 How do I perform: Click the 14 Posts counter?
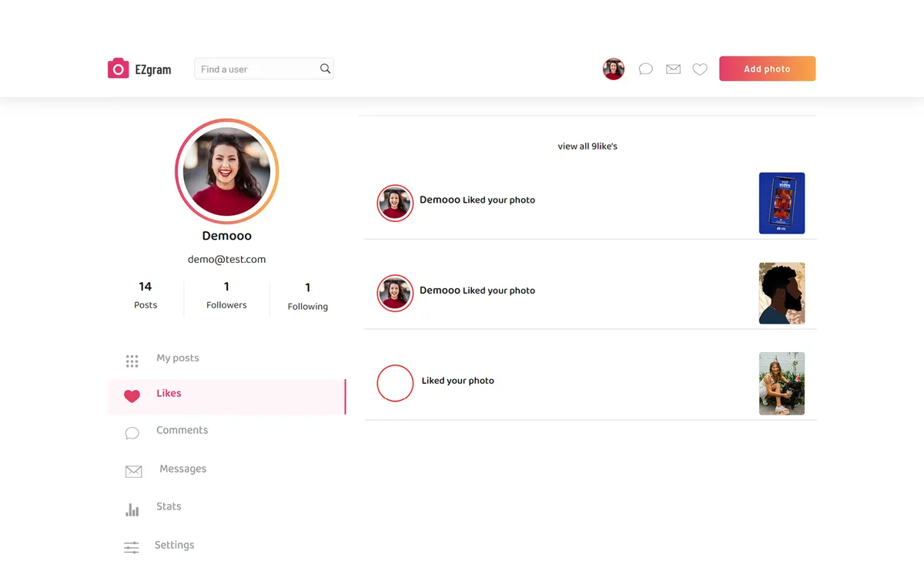pyautogui.click(x=146, y=295)
